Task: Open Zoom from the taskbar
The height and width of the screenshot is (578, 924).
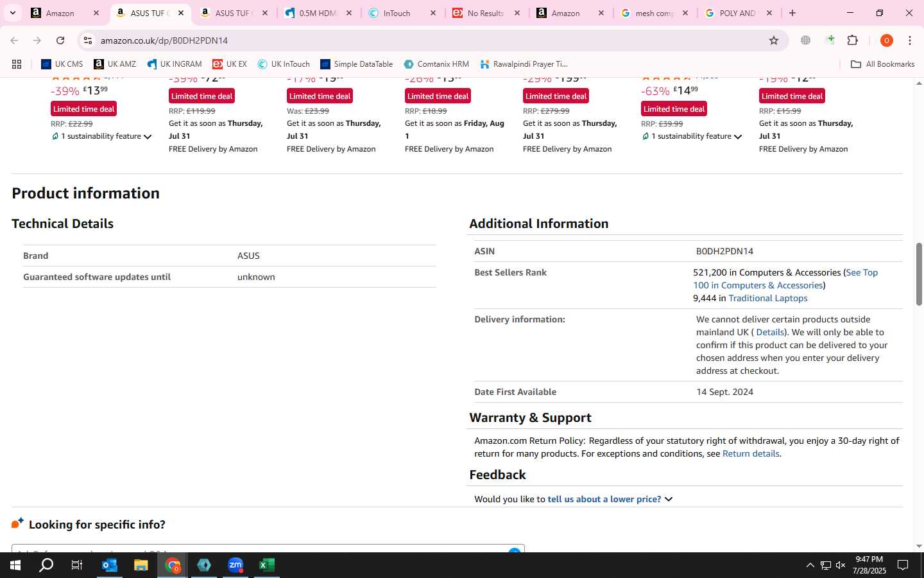Action: [235, 565]
